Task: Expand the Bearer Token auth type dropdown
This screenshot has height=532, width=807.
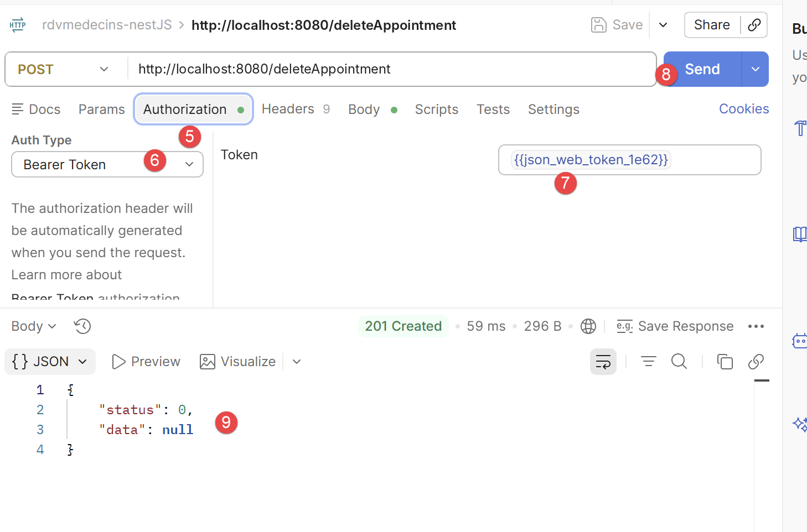Action: tap(107, 164)
